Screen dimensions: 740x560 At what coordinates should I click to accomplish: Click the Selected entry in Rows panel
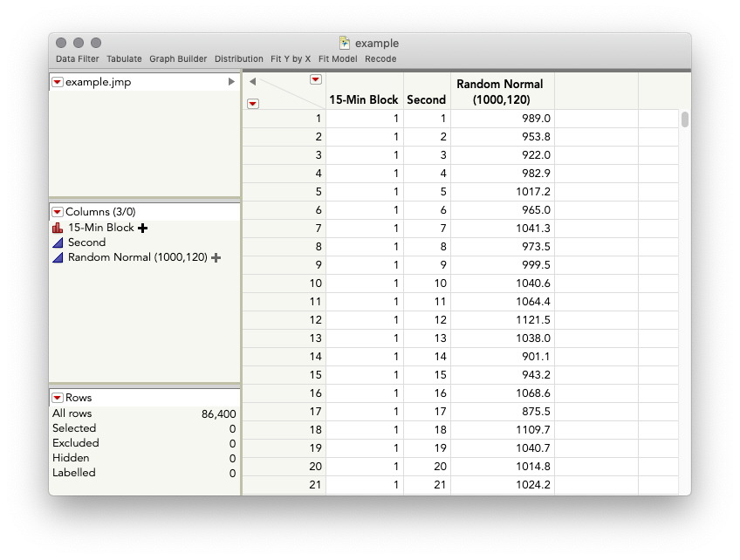[74, 428]
